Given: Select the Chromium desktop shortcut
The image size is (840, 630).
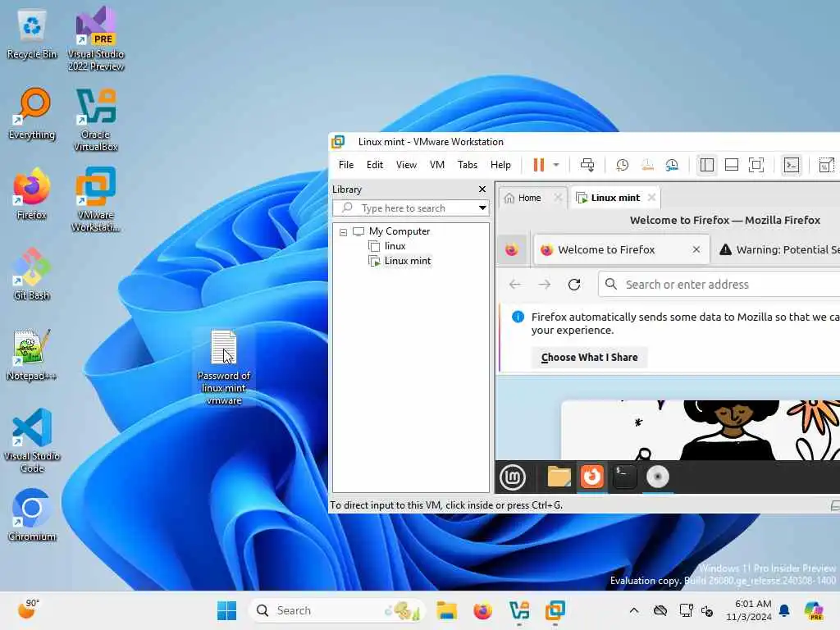Looking at the screenshot, I should [32, 515].
